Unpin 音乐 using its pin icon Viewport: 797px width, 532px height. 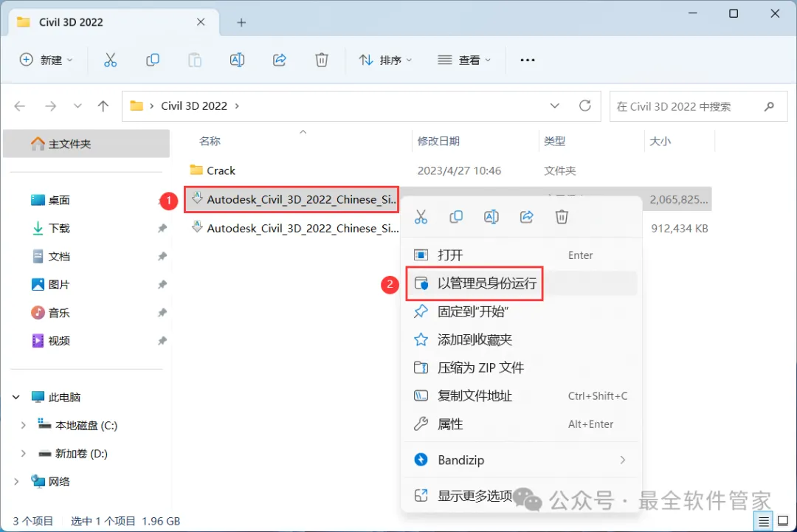point(162,313)
